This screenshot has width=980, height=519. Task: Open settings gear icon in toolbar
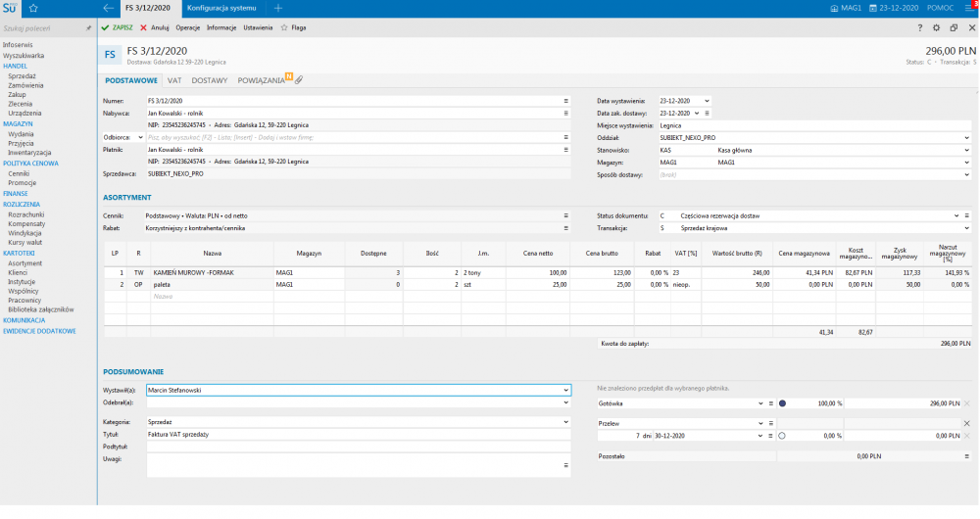(936, 27)
